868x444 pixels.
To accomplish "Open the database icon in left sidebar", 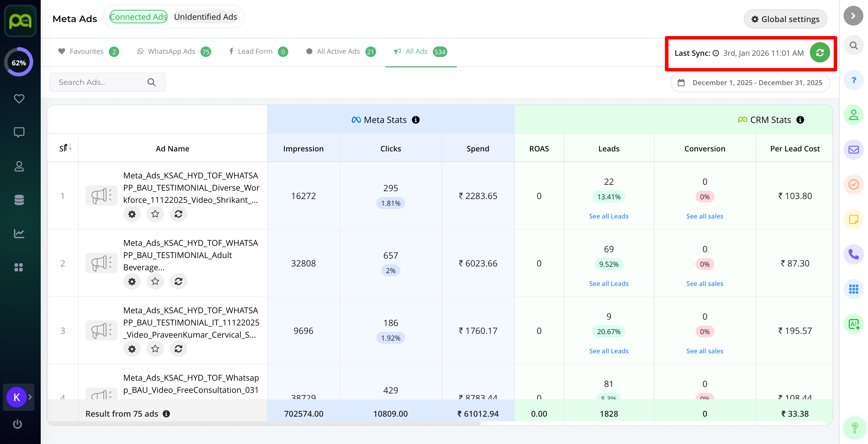I will tap(19, 200).
